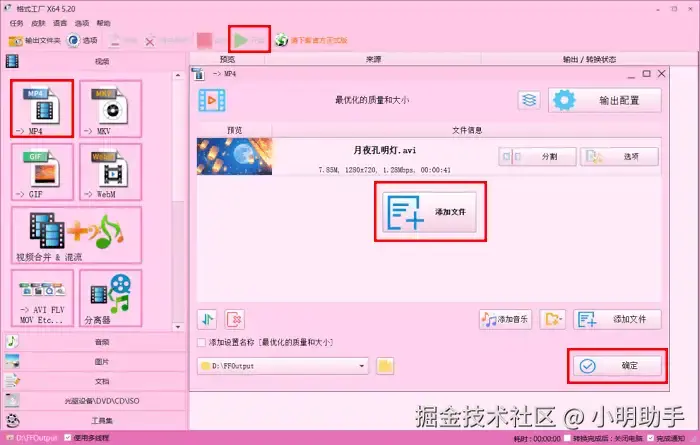Expand the 图片 picture category
The image size is (700, 445).
(95, 362)
